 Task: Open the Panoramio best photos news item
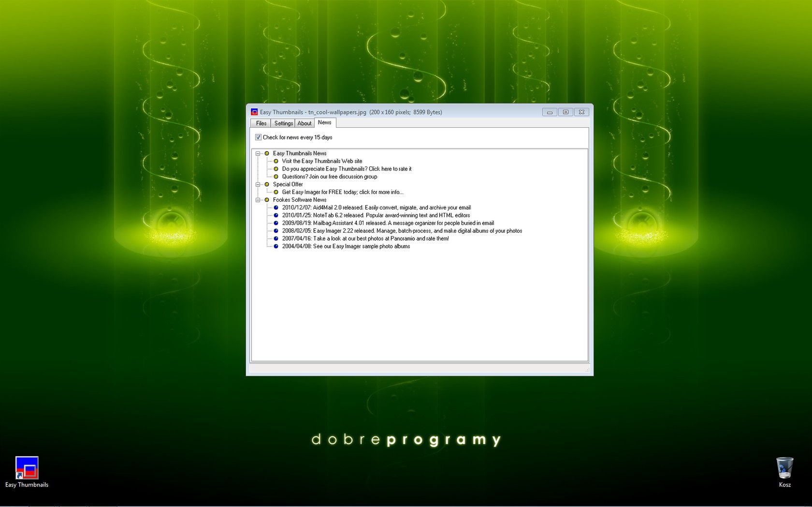365,239
